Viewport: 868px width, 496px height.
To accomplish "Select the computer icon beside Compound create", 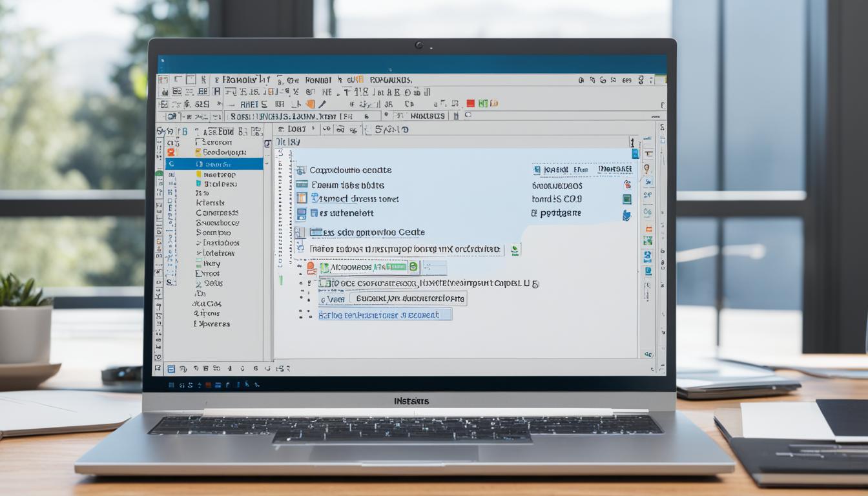I will pos(301,170).
